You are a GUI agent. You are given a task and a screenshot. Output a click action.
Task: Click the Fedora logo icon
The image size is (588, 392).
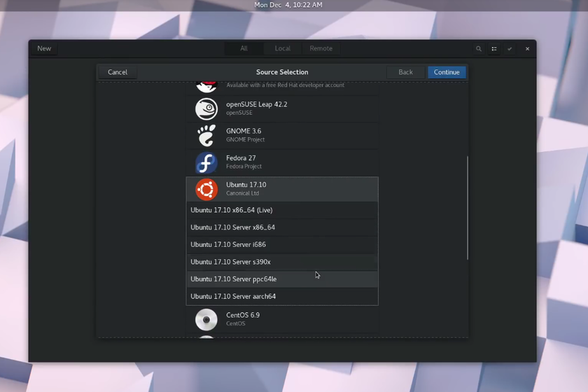pyautogui.click(x=206, y=162)
